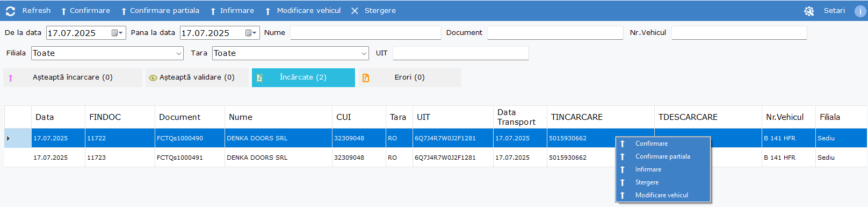Click the UIT column header
This screenshot has height=207, width=868.
tap(453, 117)
